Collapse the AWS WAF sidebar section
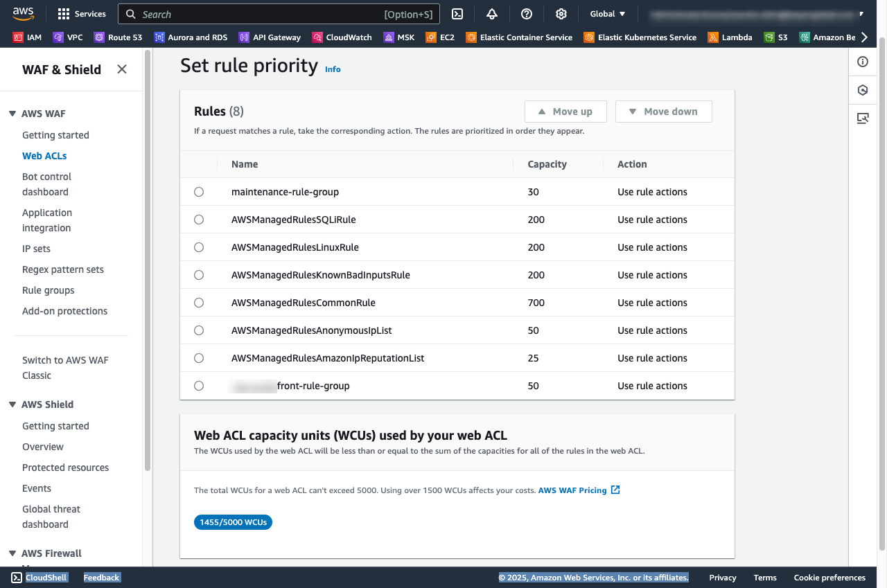This screenshot has height=588, width=887. pos(12,114)
